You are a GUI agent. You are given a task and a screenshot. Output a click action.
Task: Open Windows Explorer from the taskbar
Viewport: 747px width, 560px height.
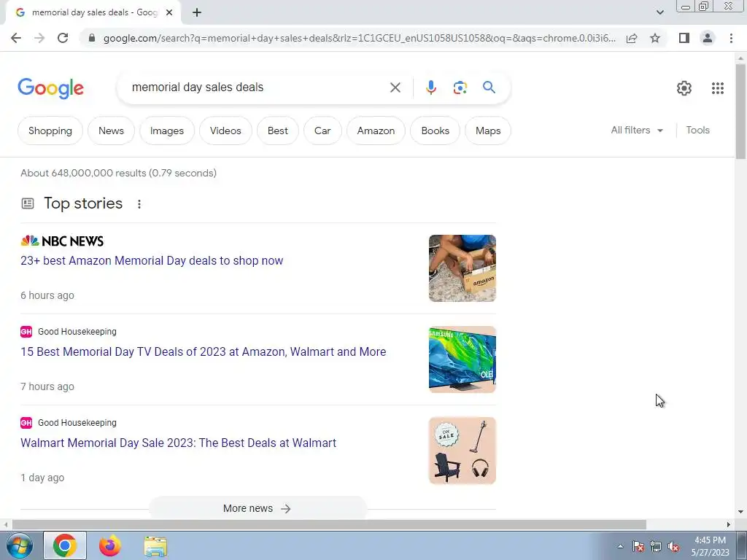pos(155,546)
